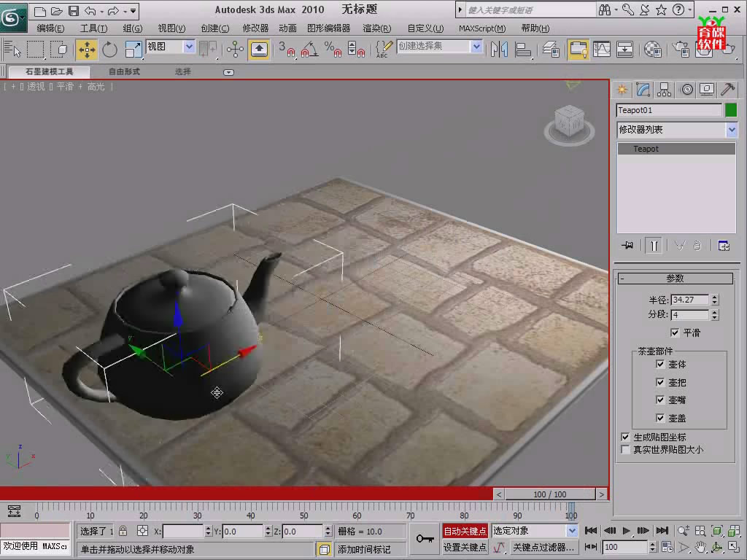Choose the Rectangular Selection Region tool
Viewport: 747px width, 560px height.
pyautogui.click(x=35, y=50)
